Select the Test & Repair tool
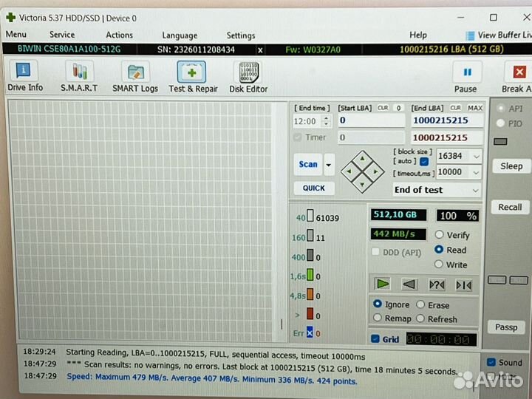532x399 pixels. pyautogui.click(x=192, y=77)
